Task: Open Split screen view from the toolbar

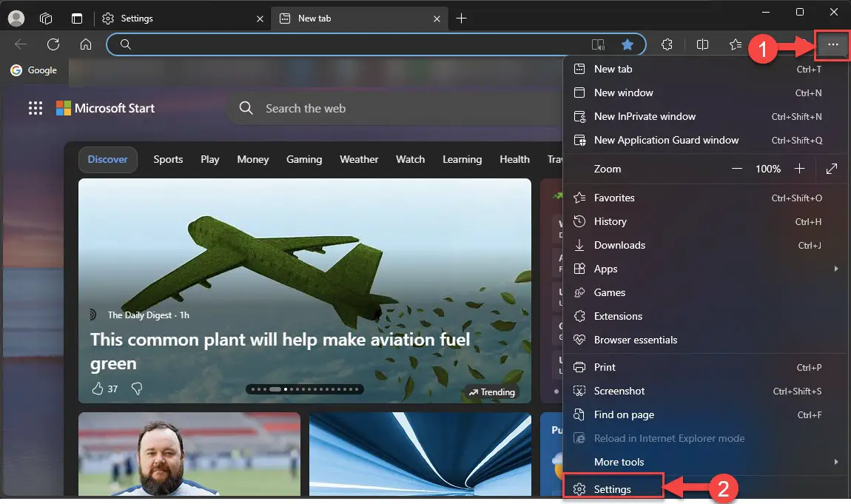Action: tap(702, 44)
